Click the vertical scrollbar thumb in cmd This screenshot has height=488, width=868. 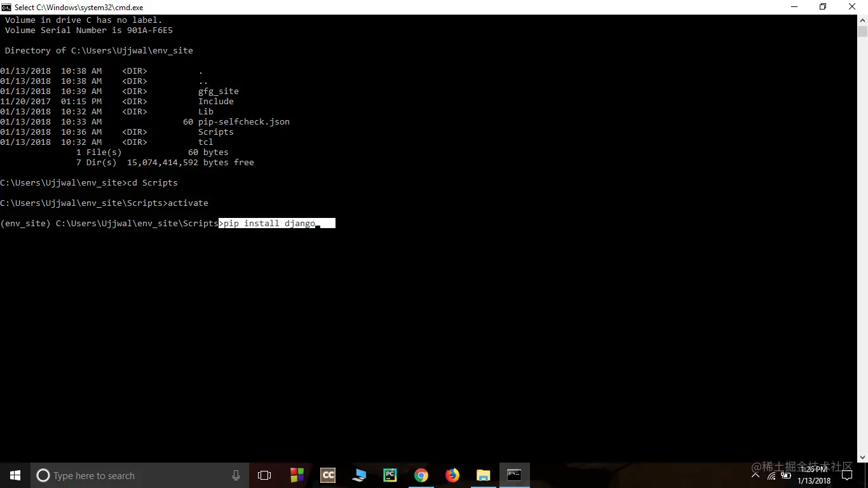tap(862, 32)
